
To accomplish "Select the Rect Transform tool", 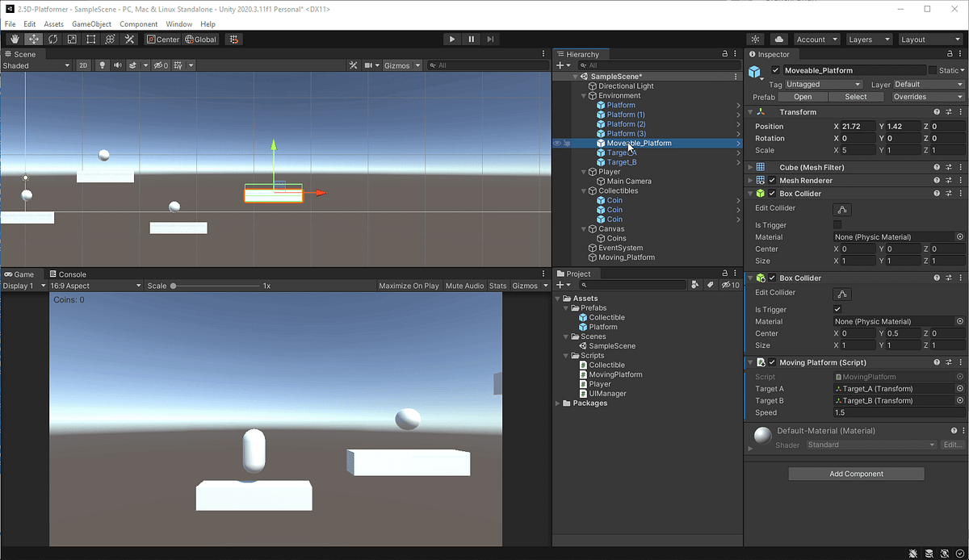I will pos(90,39).
